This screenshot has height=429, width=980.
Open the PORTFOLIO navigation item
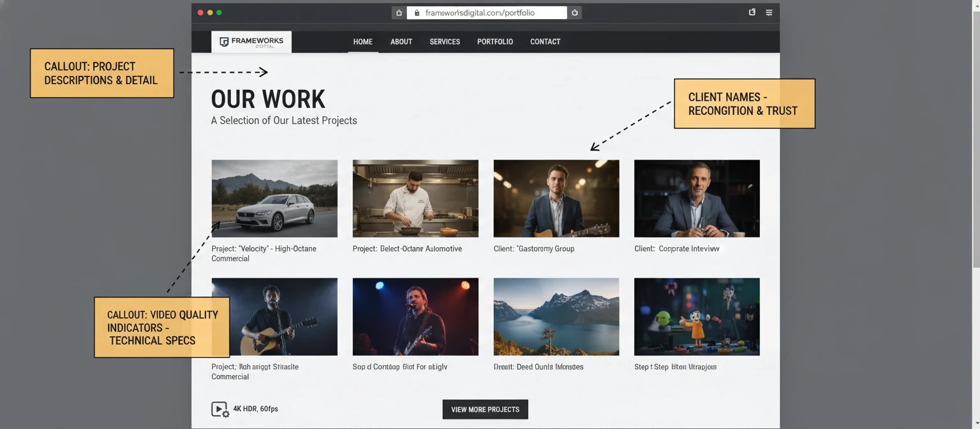494,41
